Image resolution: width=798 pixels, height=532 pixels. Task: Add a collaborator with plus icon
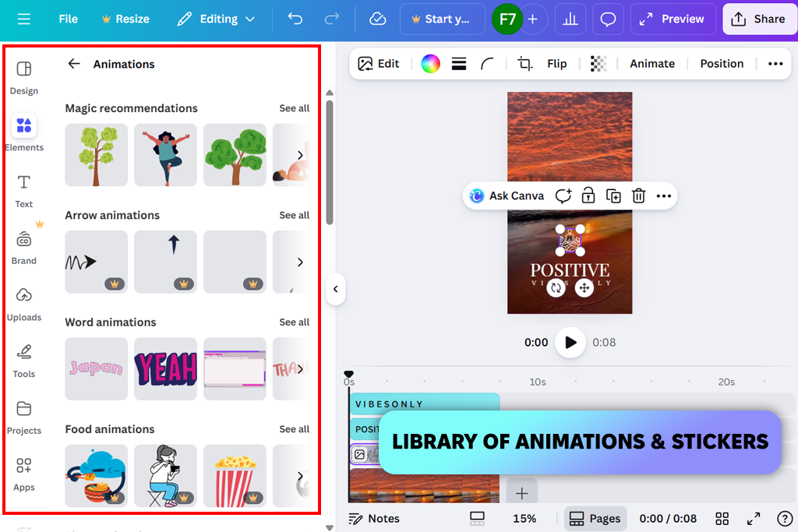[x=533, y=19]
